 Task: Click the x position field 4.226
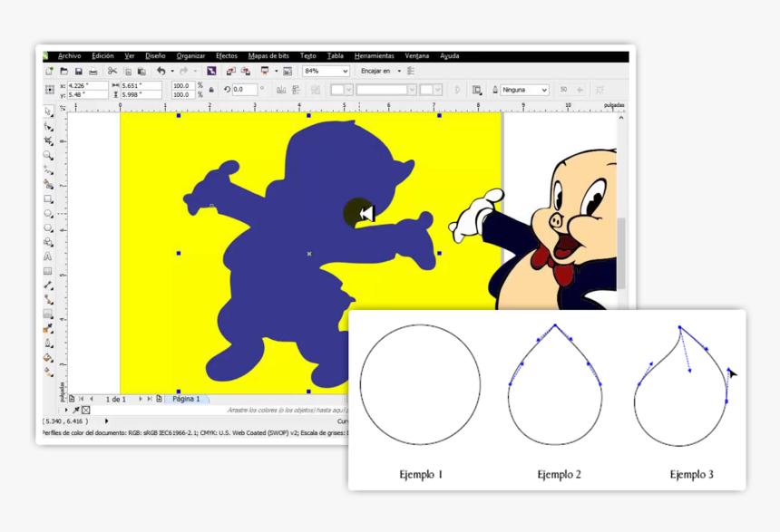tap(87, 85)
